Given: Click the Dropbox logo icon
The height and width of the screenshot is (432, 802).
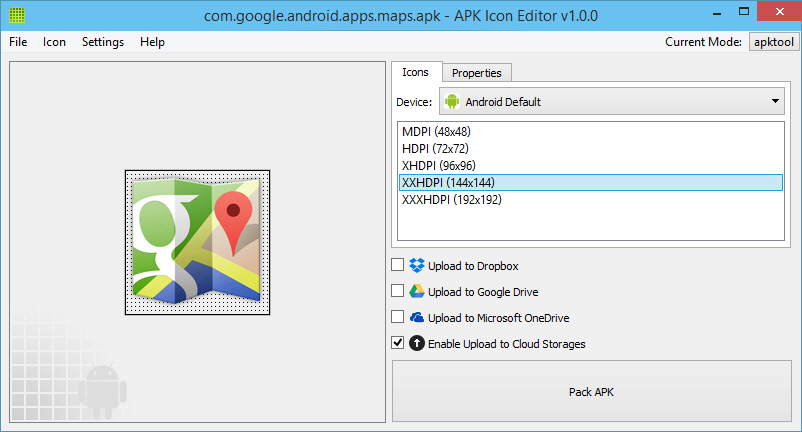Looking at the screenshot, I should 417,265.
